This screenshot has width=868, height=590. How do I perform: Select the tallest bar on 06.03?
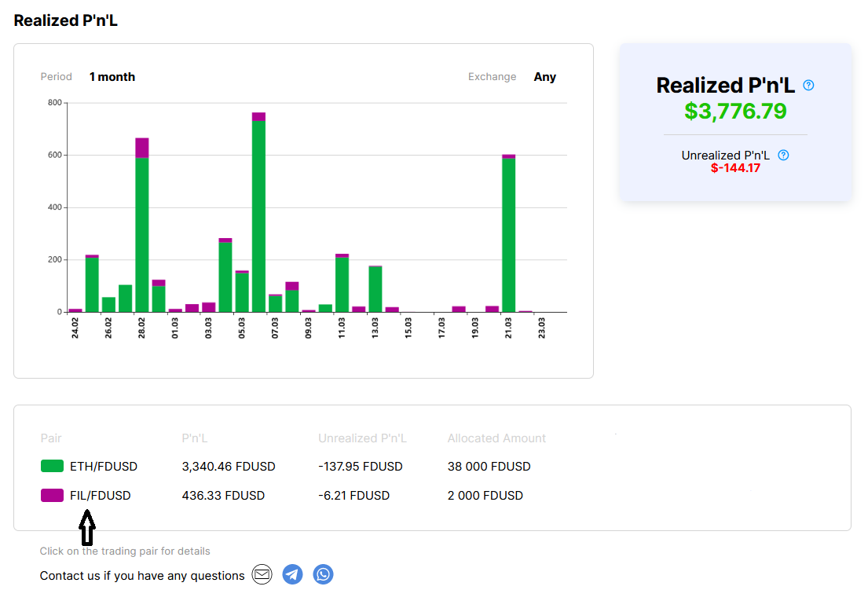[x=258, y=212]
